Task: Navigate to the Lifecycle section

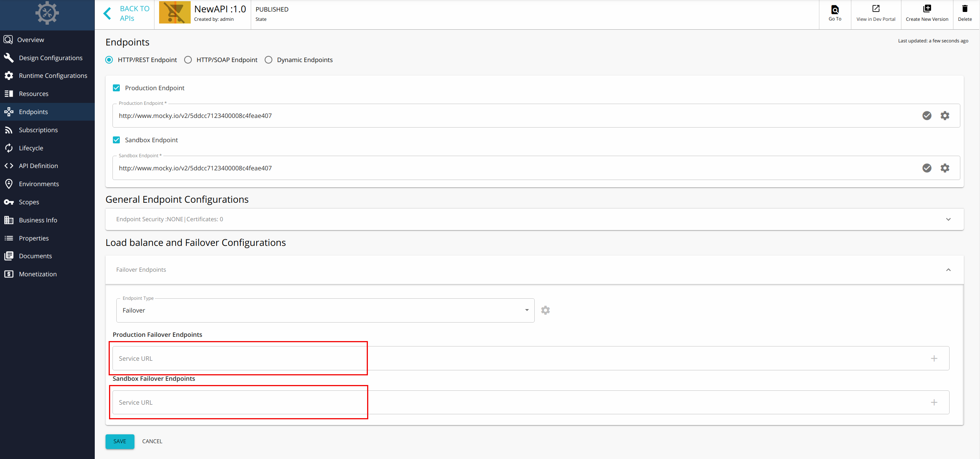Action: point(31,148)
